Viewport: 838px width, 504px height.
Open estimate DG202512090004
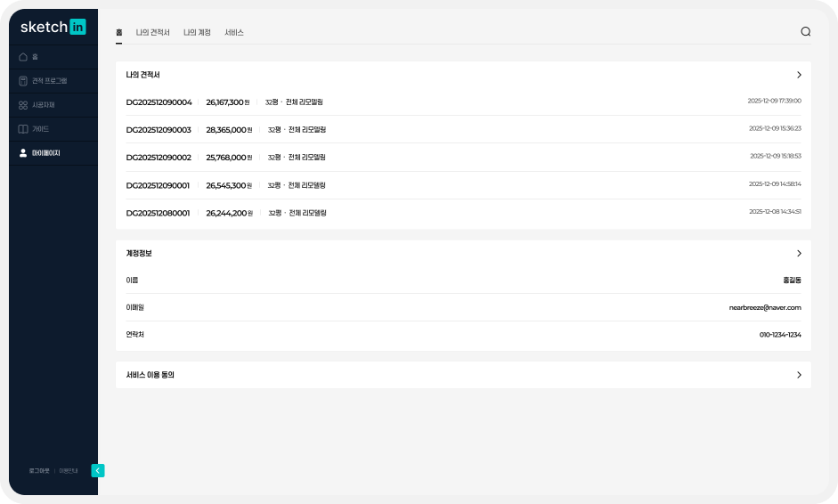(x=159, y=102)
